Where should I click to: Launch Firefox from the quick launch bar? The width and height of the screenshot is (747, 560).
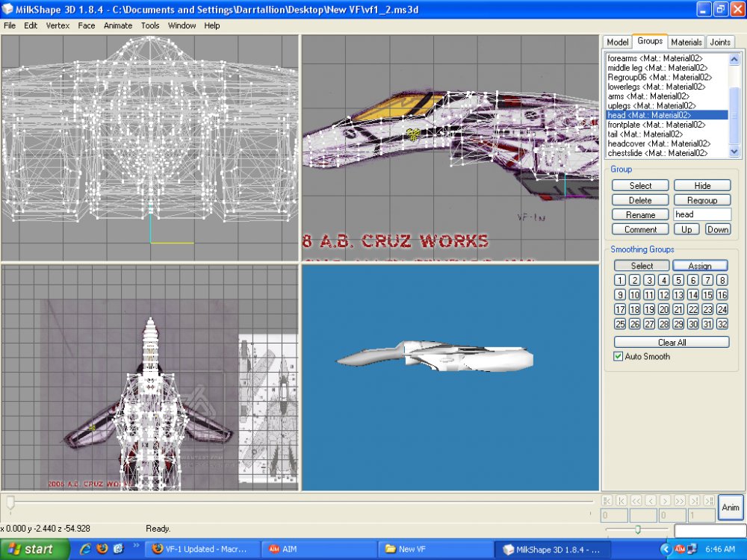coord(102,549)
